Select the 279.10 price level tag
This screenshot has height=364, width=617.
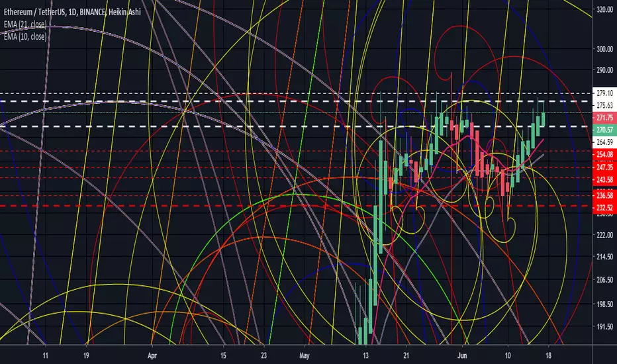point(604,93)
